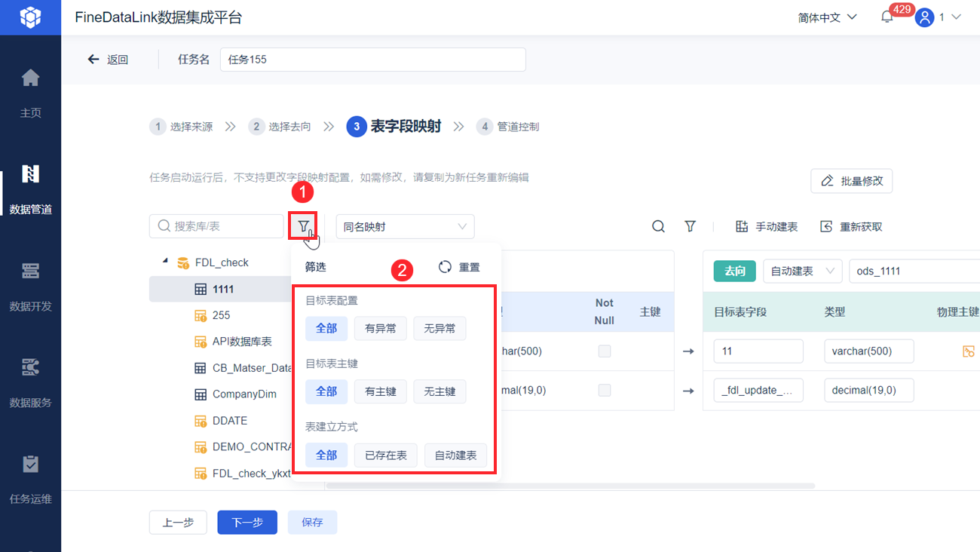
Task: Click the 1111 table icon
Action: [201, 290]
